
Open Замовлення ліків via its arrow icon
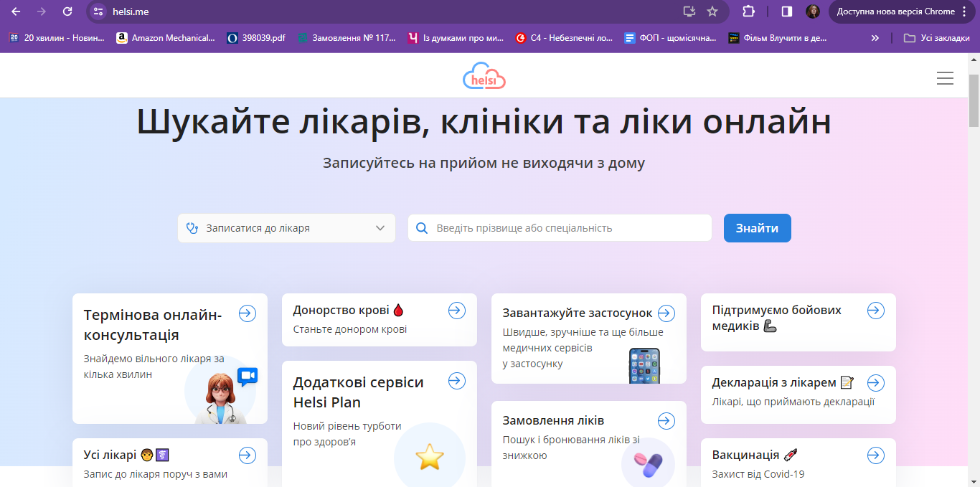pyautogui.click(x=666, y=421)
